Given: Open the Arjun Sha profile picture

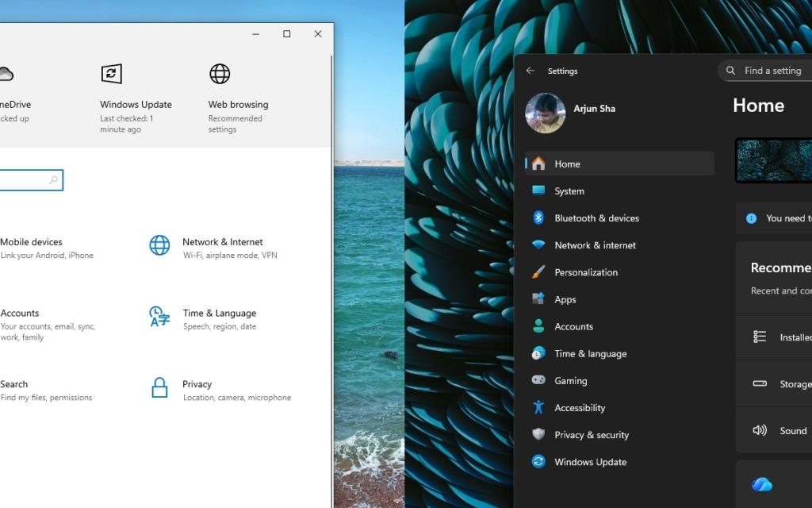Looking at the screenshot, I should (x=545, y=114).
